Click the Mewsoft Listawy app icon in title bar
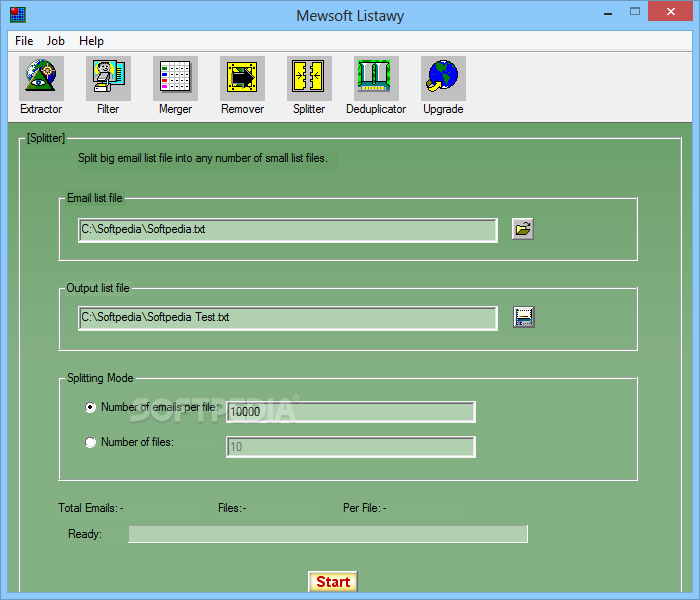700x600 pixels. (x=18, y=15)
